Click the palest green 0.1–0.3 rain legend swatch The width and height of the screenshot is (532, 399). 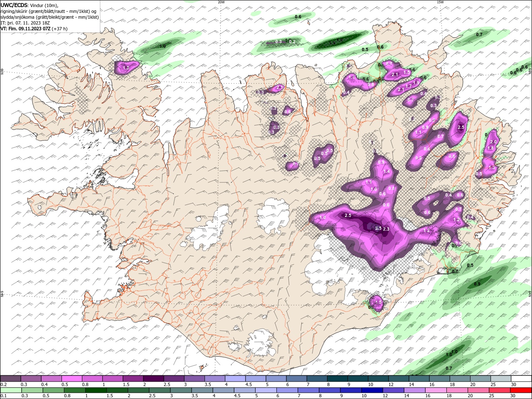pyautogui.click(x=11, y=390)
